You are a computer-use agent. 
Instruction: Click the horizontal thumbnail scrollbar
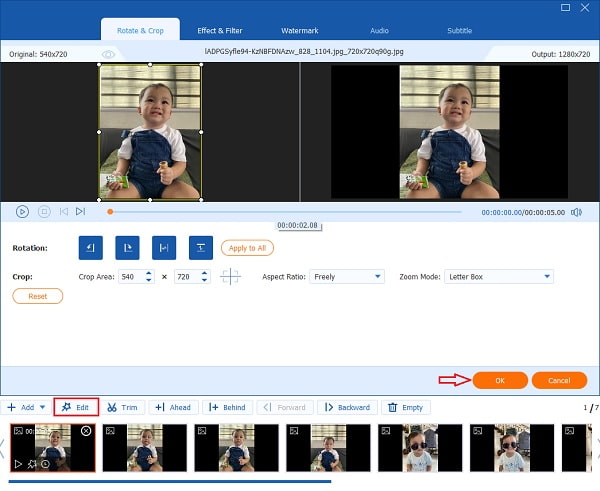tap(170, 481)
